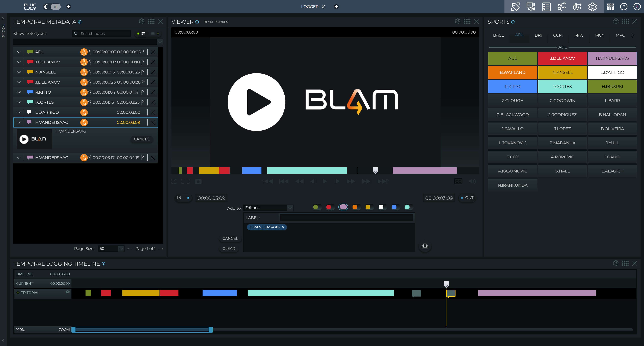
Task: Open Sports panel settings gear
Action: point(616,21)
